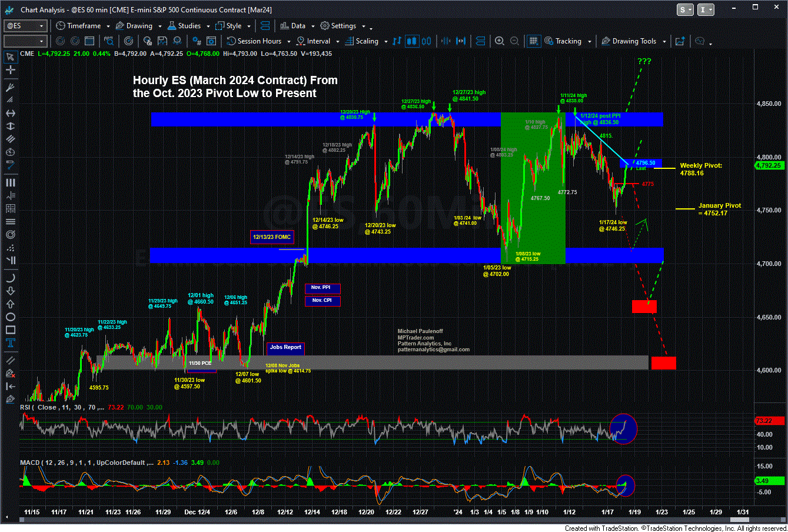Image resolution: width=788 pixels, height=532 pixels.
Task: Click the Jobs Report label box
Action: (x=285, y=348)
